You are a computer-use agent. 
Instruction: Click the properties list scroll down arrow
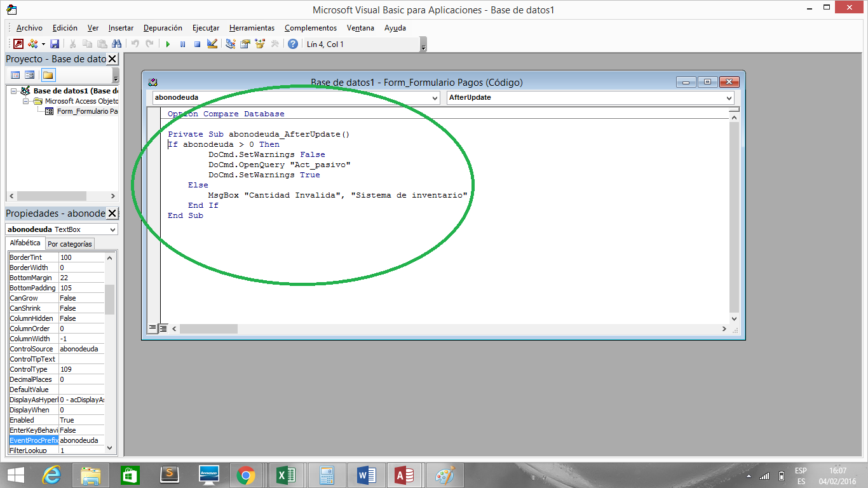110,447
